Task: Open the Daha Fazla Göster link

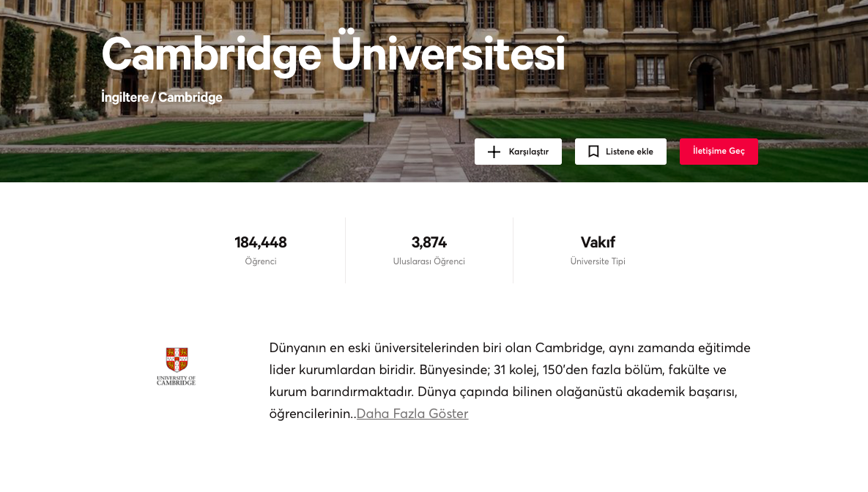Action: pyautogui.click(x=412, y=414)
